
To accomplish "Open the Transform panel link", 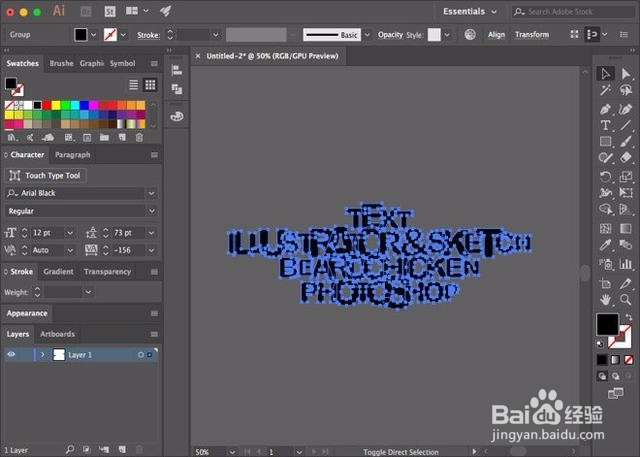I will (x=532, y=35).
